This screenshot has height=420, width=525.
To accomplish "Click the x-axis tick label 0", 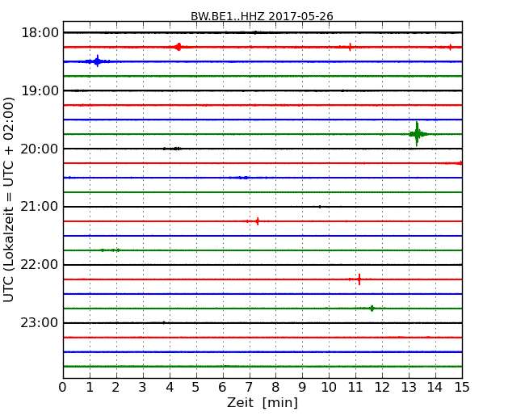I will (63, 388).
